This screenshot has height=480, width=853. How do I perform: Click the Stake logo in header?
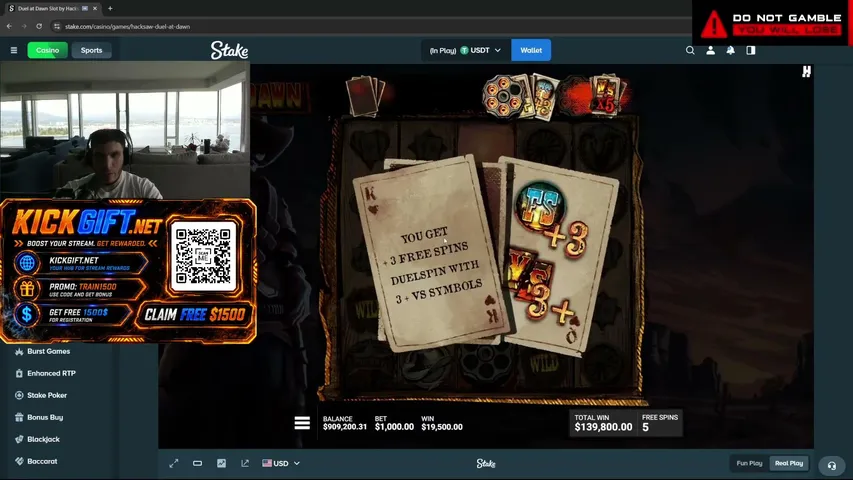tap(229, 50)
